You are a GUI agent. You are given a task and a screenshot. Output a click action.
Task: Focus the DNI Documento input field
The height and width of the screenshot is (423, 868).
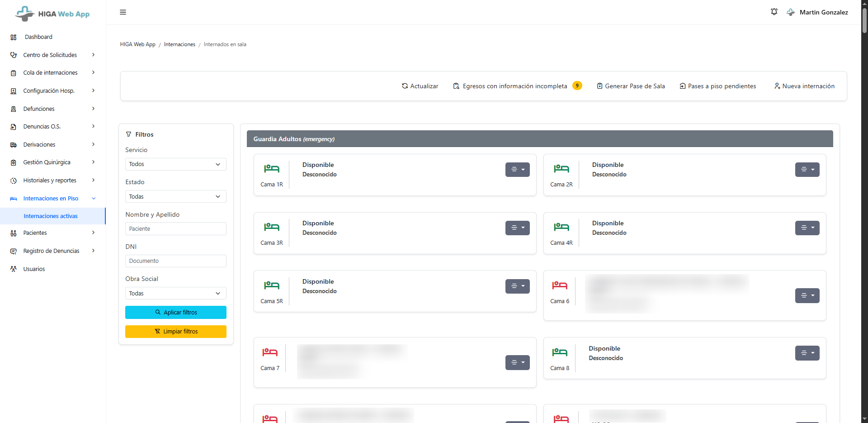(x=176, y=261)
